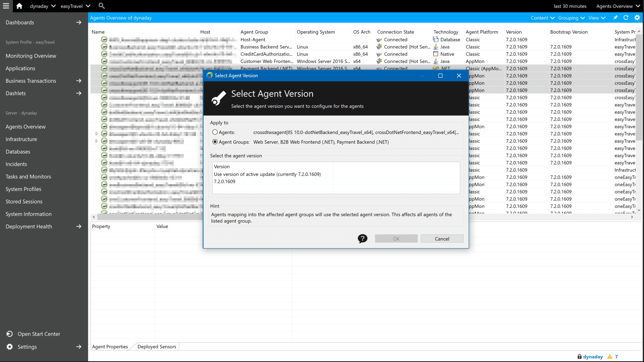Image resolution: width=644 pixels, height=362 pixels.
Task: Open dashboard settings gear icon
Action: coord(637,18)
